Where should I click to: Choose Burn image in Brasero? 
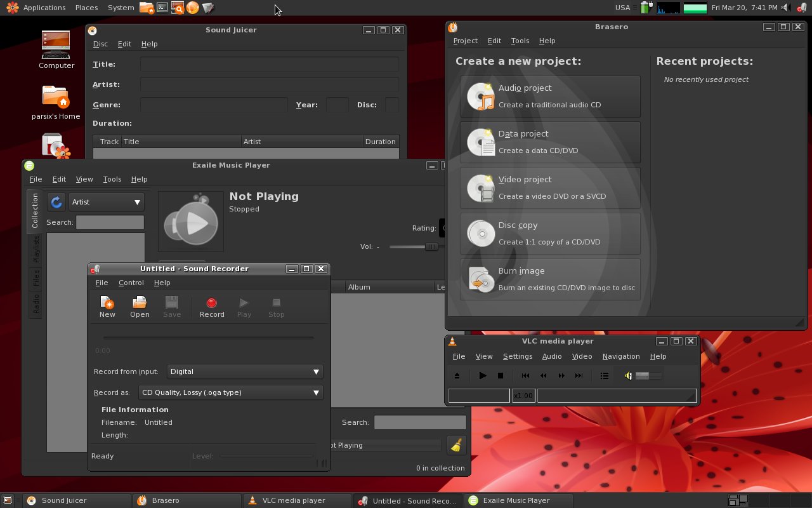[x=550, y=279]
